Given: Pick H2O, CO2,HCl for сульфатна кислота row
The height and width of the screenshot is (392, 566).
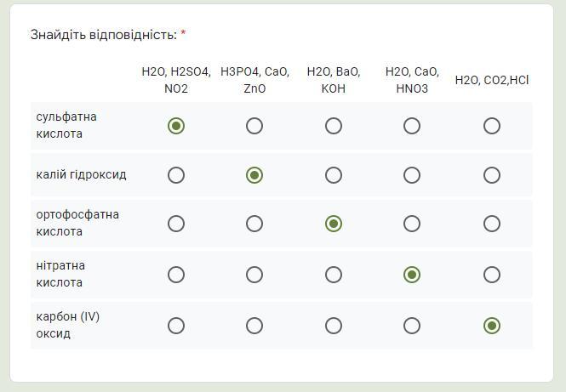Looking at the screenshot, I should 491,126.
